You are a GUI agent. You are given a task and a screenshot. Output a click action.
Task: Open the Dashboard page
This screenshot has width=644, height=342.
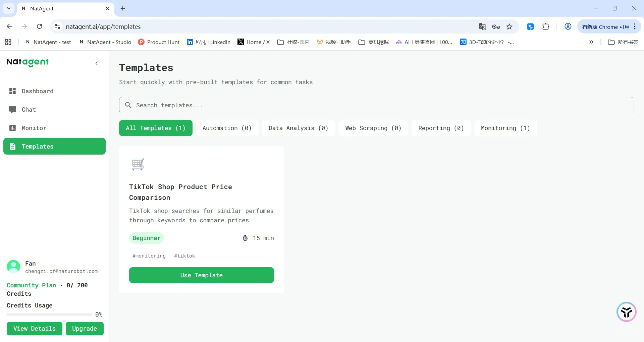pyautogui.click(x=54, y=91)
